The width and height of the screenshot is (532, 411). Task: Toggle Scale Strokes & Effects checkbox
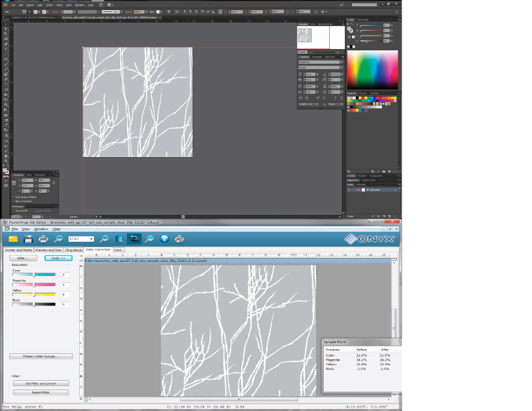13,197
